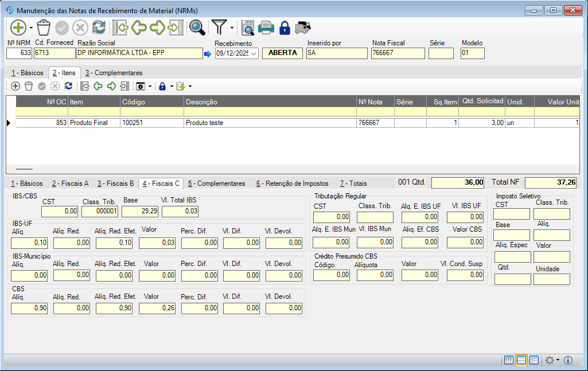Click blue arrow next to Razão Social
The image size is (588, 371).
[208, 54]
